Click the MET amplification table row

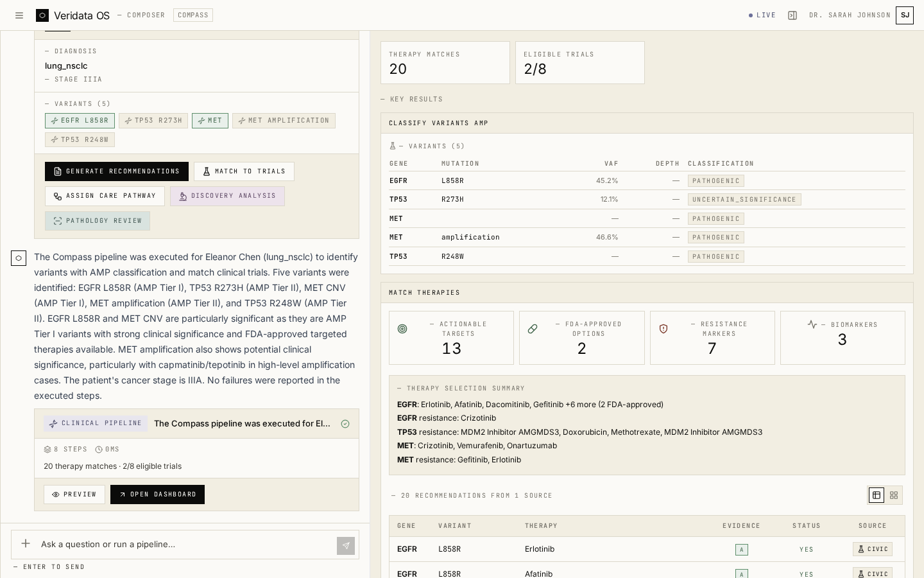coord(647,238)
